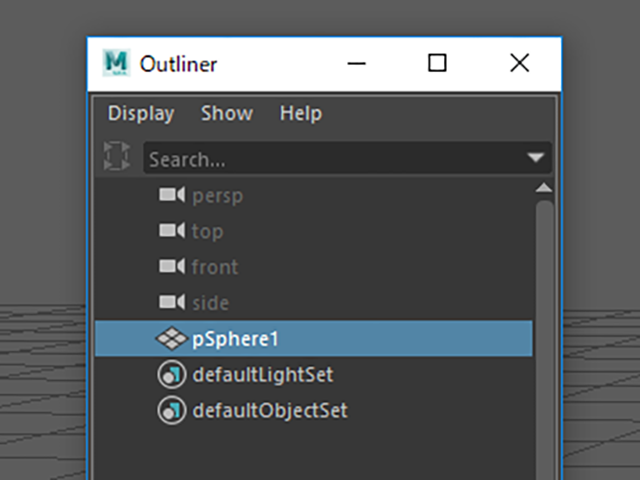Viewport: 640px width, 480px height.
Task: Click the defaultLightSet set icon
Action: (171, 374)
